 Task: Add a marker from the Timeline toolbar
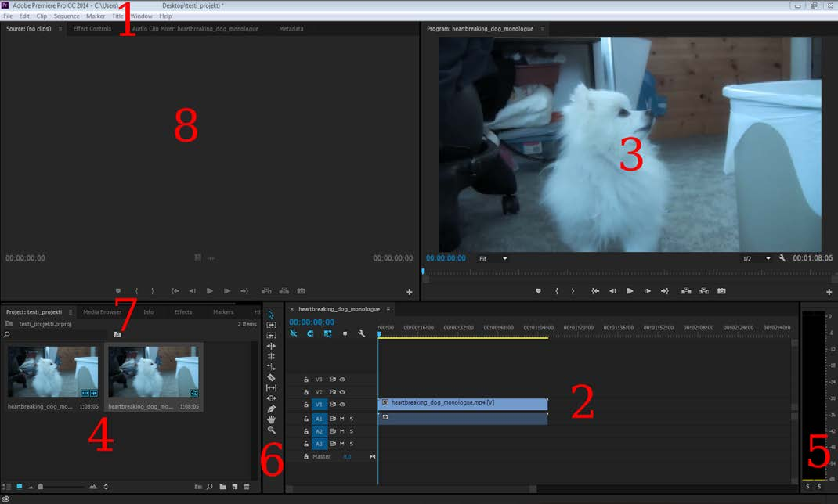click(x=345, y=333)
